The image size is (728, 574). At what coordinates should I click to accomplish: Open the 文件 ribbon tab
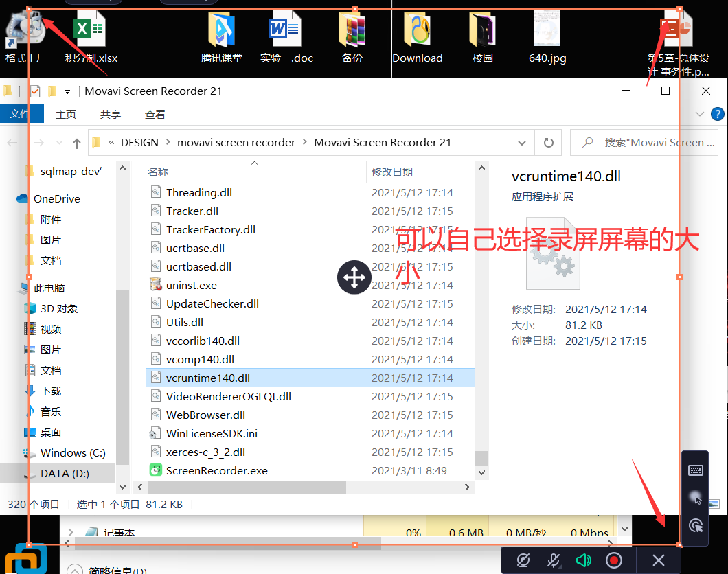point(21,114)
